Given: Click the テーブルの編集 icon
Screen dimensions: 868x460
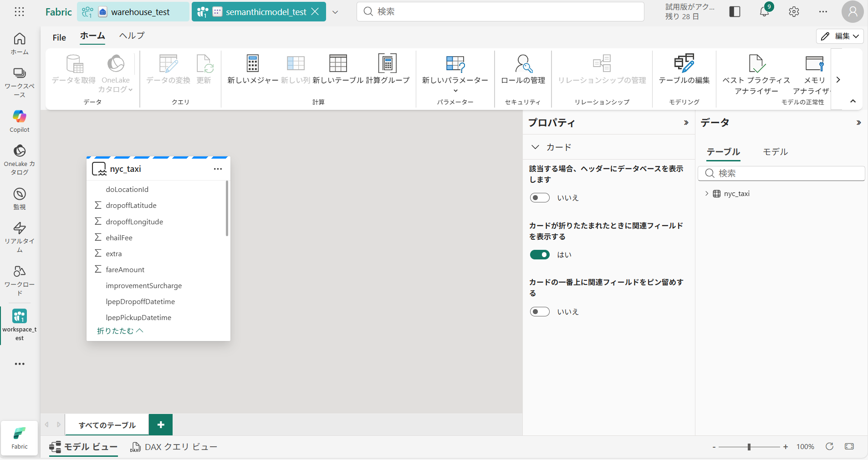Looking at the screenshot, I should tap(684, 64).
